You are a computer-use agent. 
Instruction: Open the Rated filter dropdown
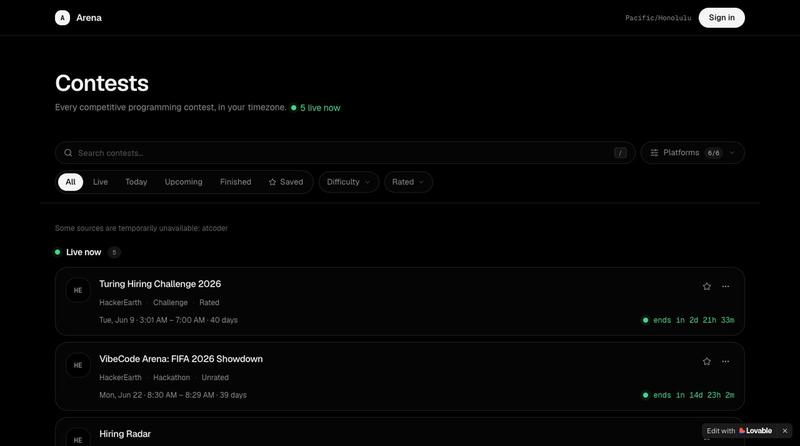[x=408, y=182]
